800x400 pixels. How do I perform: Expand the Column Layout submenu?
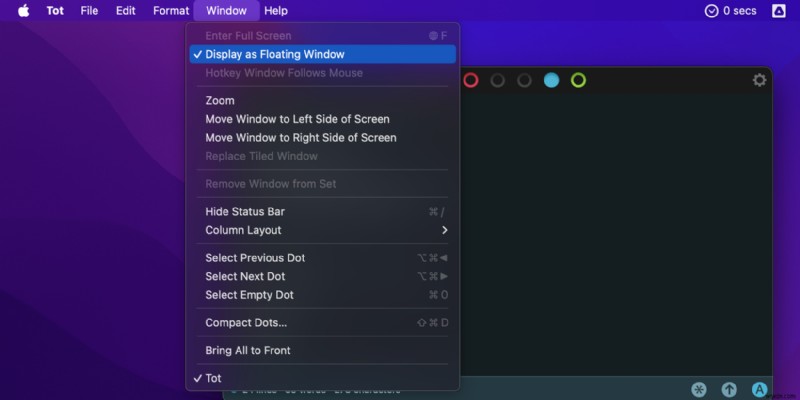(x=322, y=230)
